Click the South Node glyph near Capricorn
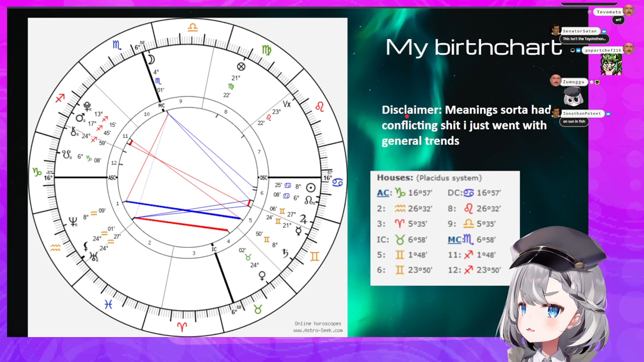The height and width of the screenshot is (362, 644). pos(67,154)
